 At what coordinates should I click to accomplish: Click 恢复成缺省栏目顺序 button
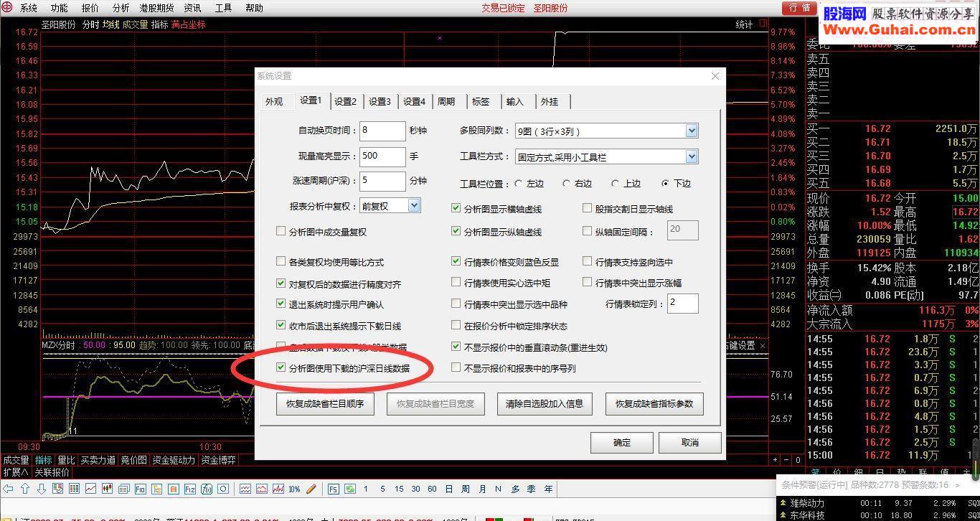325,403
